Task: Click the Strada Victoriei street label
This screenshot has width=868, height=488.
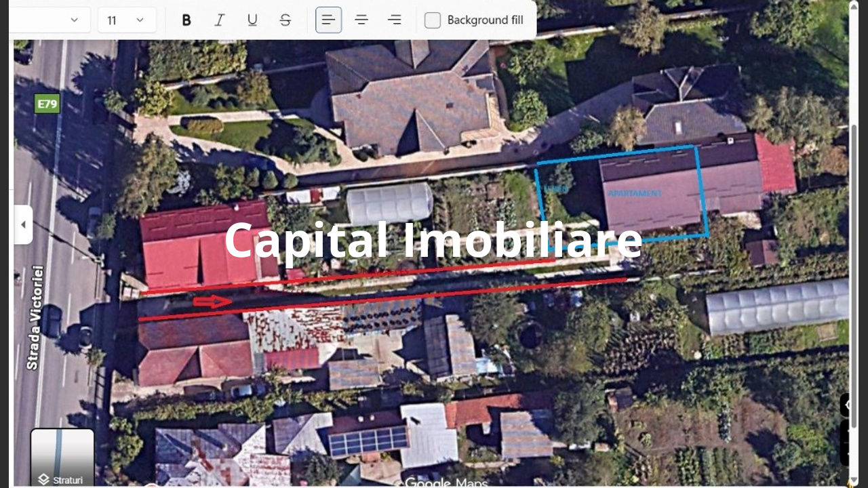Action: pos(33,317)
